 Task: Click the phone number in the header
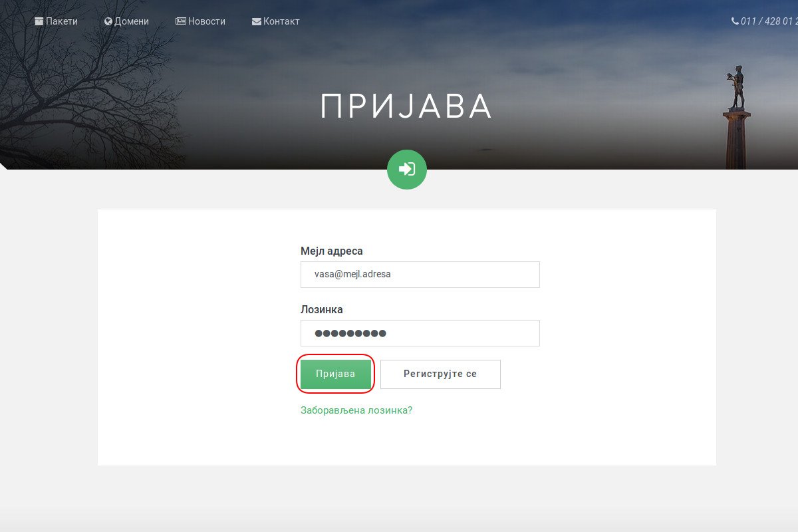(x=769, y=21)
